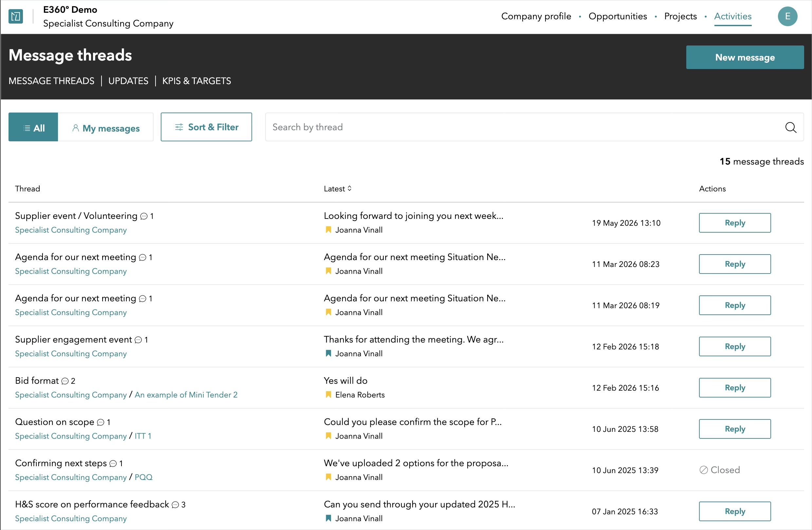812x530 pixels.
Task: Click bookmark icon in 19 May 2026 row
Action: 328,230
